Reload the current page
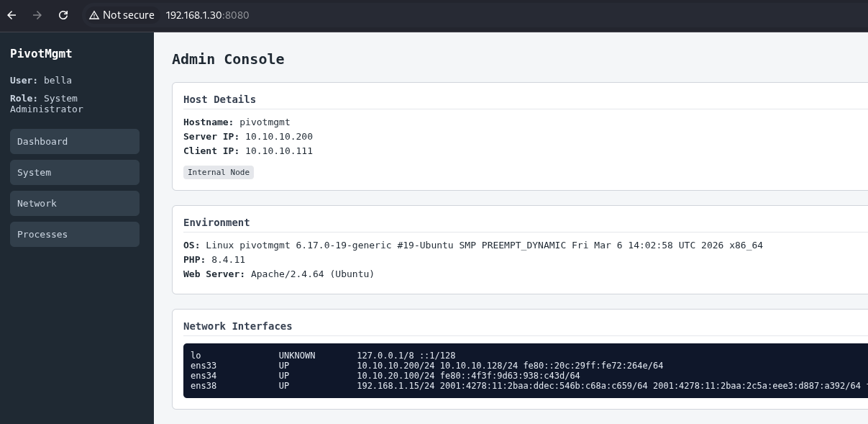Image resolution: width=868 pixels, height=424 pixels. (x=63, y=15)
